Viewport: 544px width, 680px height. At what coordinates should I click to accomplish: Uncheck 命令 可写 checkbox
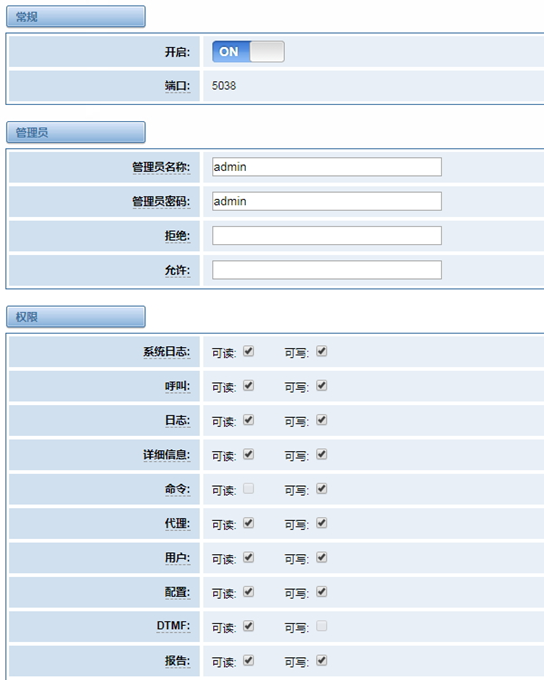pos(321,488)
